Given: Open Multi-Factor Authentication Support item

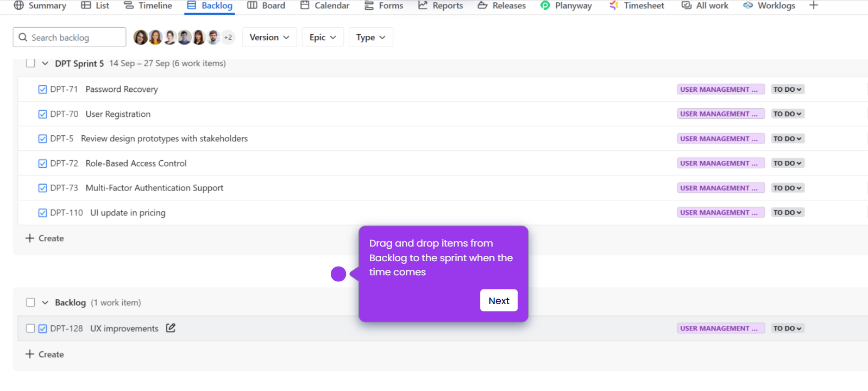Looking at the screenshot, I should click(x=154, y=188).
